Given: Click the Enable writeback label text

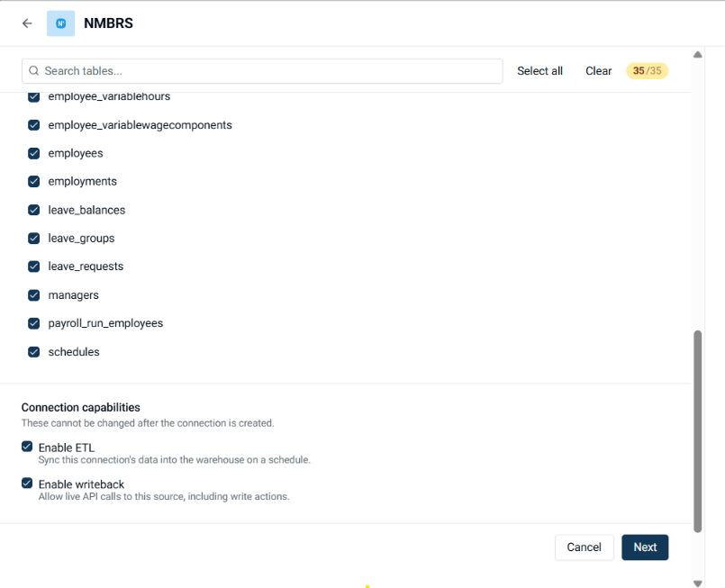Looking at the screenshot, I should click(81, 484).
